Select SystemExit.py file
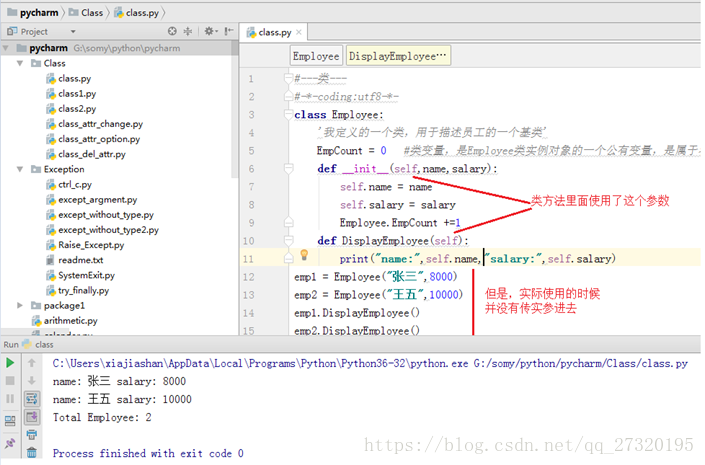705x465 pixels. click(80, 275)
